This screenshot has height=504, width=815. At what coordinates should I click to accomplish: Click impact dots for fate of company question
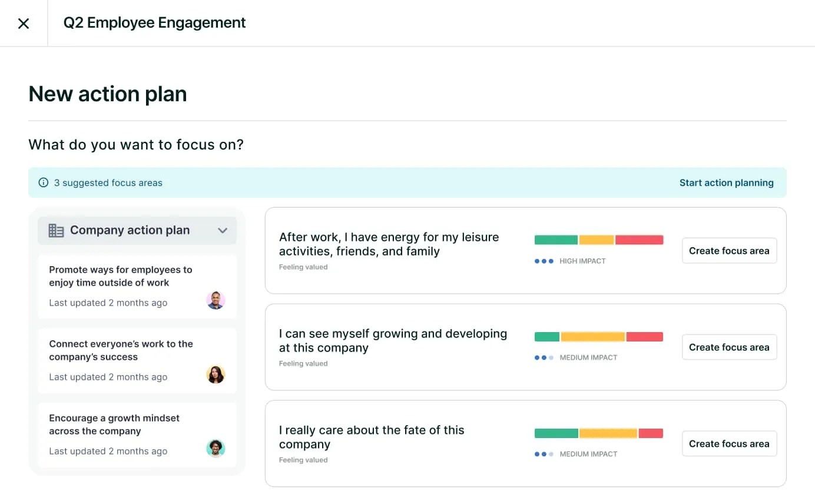click(544, 454)
